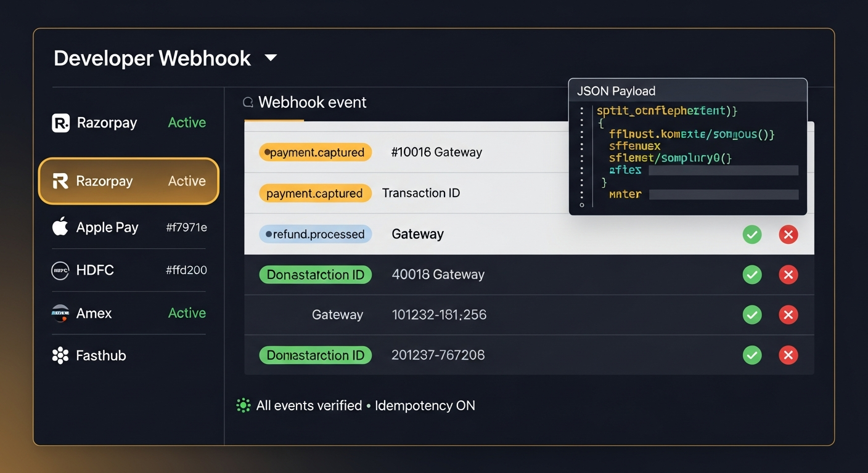This screenshot has height=473, width=868.
Task: Click the '#10016 Gateway' cell
Action: pyautogui.click(x=436, y=152)
